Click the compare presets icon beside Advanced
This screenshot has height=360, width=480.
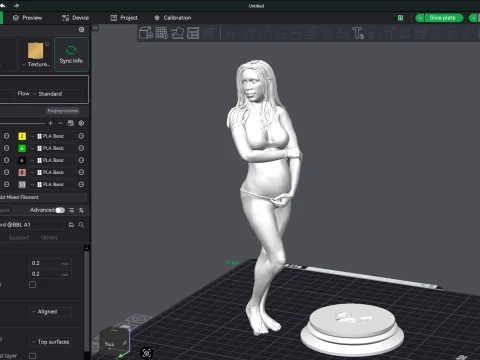81,210
